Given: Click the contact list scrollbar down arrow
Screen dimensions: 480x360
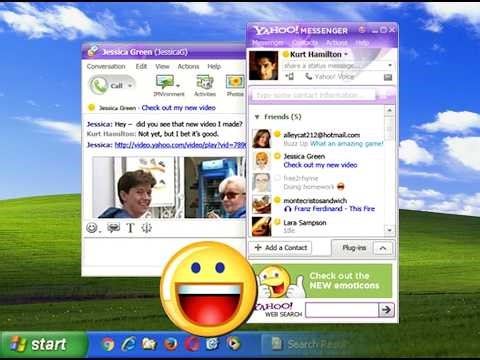Looking at the screenshot, I should [389, 230].
